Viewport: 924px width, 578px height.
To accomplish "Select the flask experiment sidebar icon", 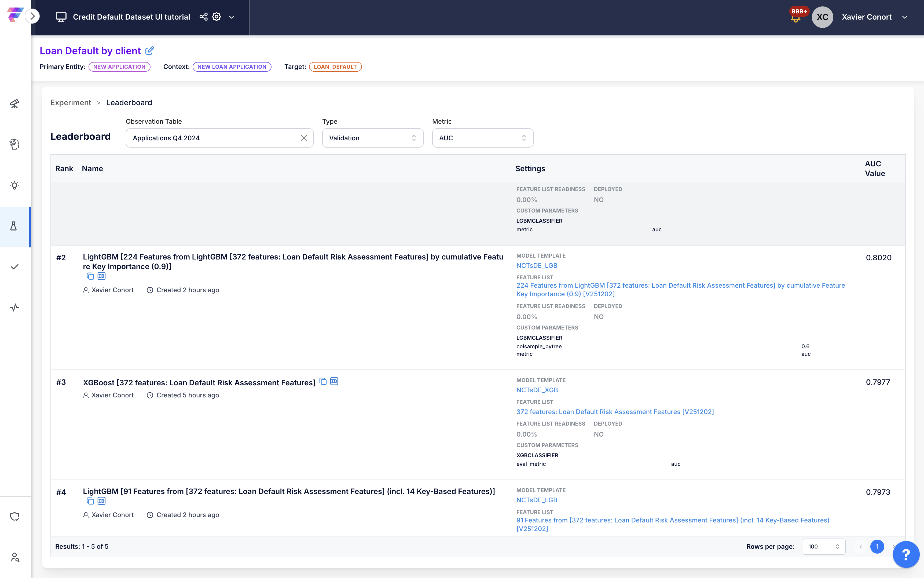I will (x=14, y=226).
